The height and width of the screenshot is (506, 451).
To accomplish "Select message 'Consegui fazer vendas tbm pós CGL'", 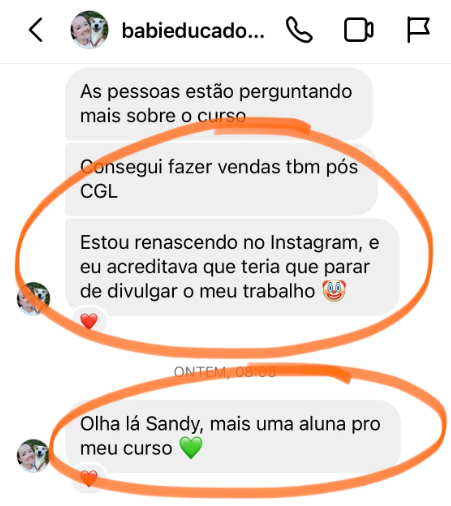I will click(x=221, y=179).
